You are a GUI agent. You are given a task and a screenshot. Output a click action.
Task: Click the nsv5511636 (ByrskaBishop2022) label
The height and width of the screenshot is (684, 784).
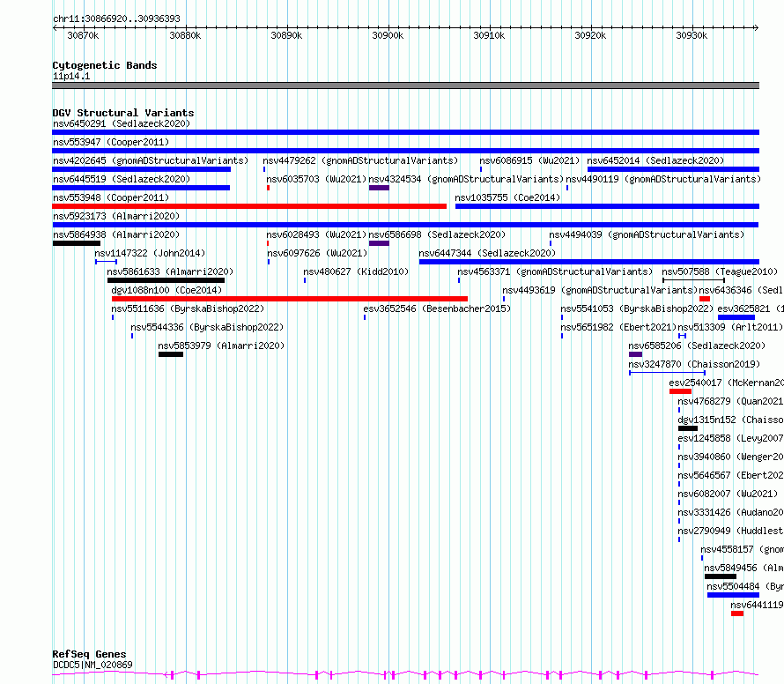point(188,309)
